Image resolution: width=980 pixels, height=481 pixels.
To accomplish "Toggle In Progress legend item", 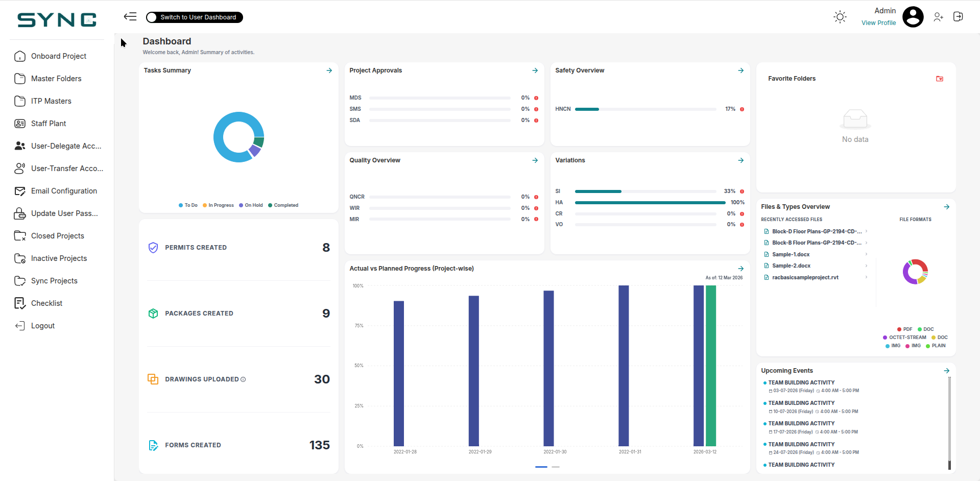I will (218, 205).
